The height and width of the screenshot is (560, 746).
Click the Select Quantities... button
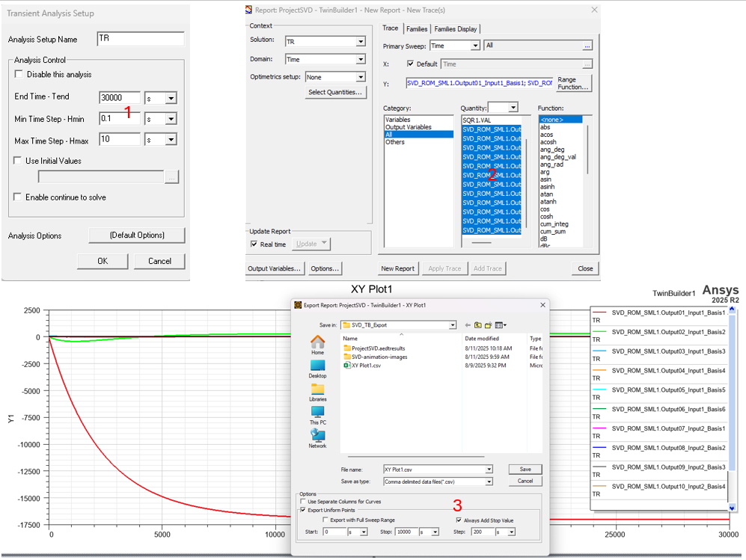[x=335, y=92]
